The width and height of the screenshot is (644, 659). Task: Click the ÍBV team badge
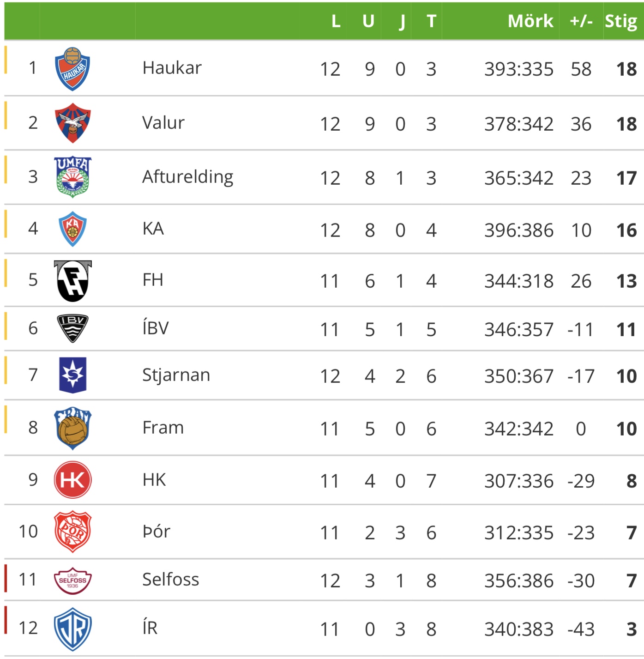[72, 328]
